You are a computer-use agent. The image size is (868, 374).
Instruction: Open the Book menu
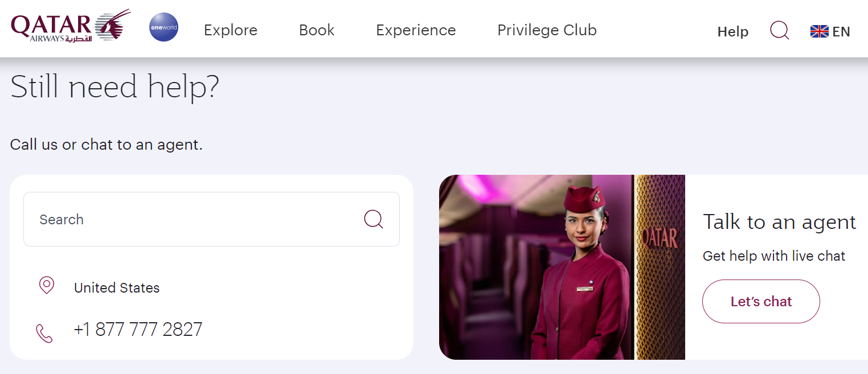point(316,30)
